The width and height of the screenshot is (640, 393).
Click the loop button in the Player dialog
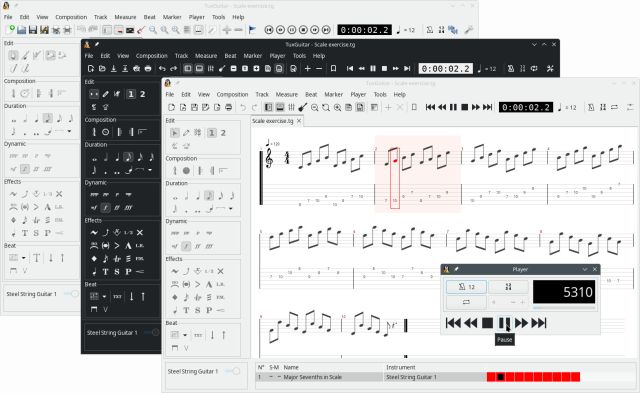point(466,302)
